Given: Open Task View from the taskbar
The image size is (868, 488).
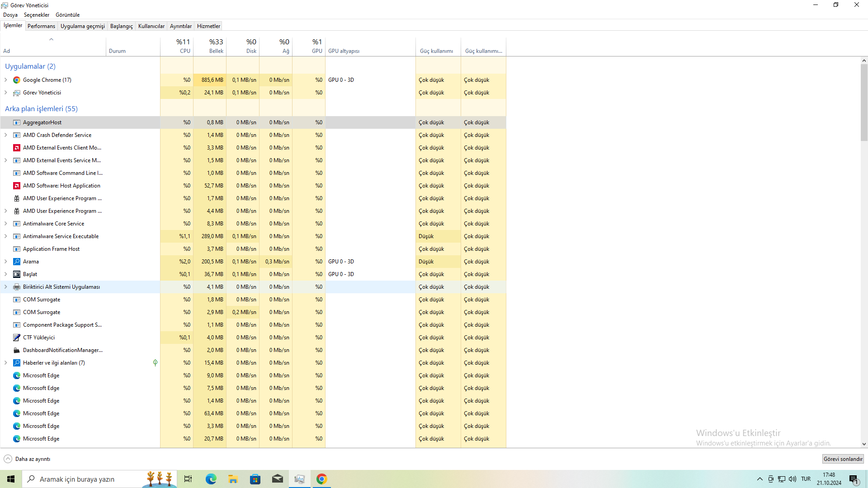Looking at the screenshot, I should [188, 479].
